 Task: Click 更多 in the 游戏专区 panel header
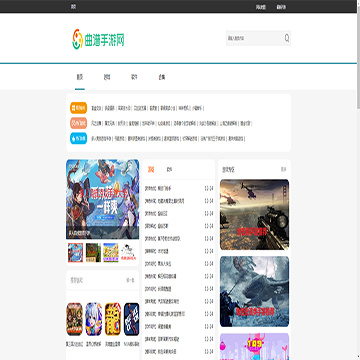283,170
